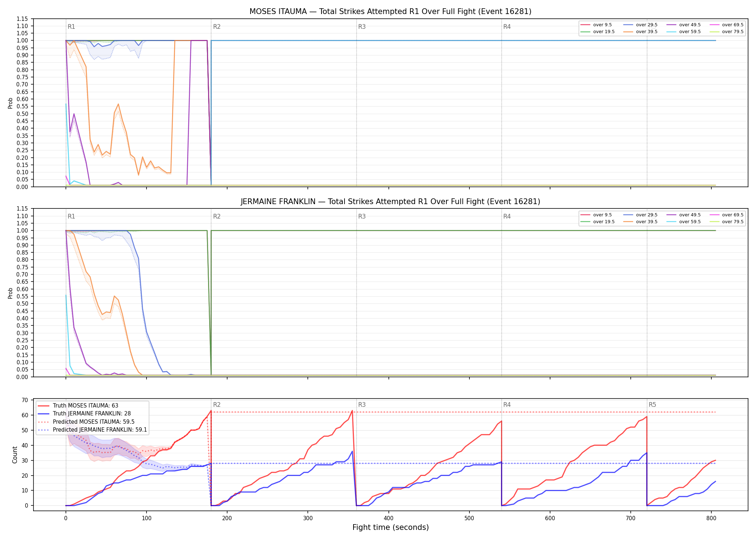The image size is (756, 540).
Task: Click the Count axis tick label 70
Action: [x=25, y=400]
